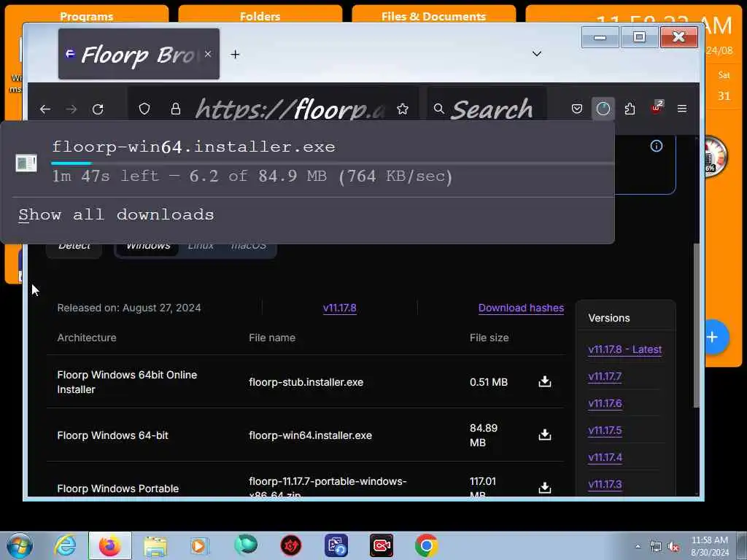Switch to the Linux platform tab
This screenshot has height=560, width=747.
[x=201, y=247]
